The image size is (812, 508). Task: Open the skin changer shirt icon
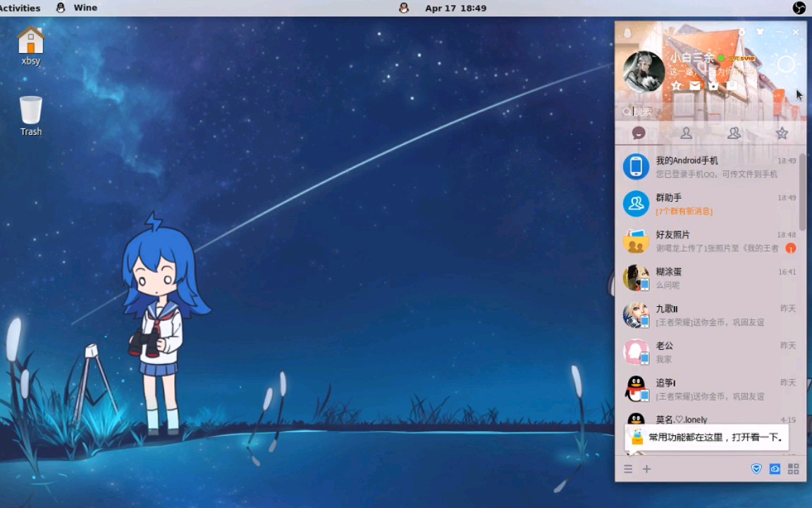click(761, 32)
